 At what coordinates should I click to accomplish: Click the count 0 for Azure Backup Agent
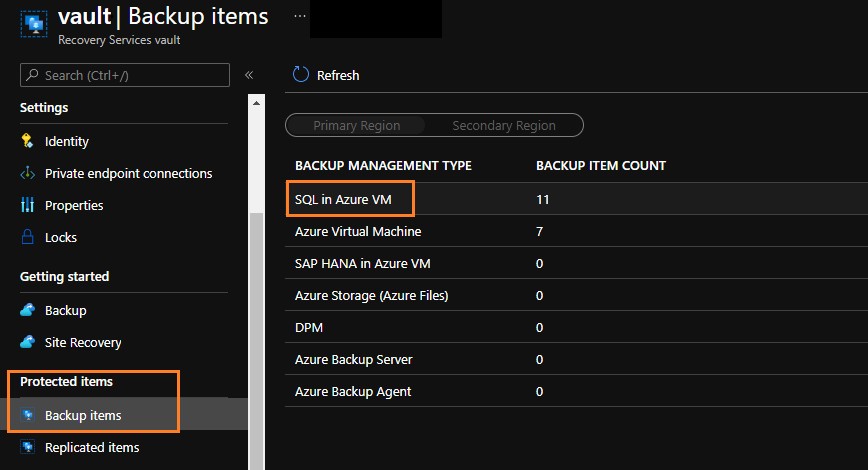point(540,391)
